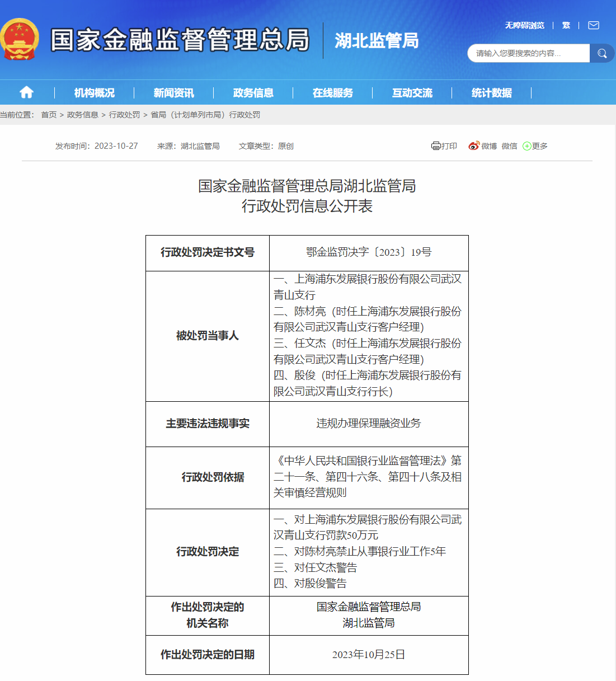Share via 微博 Weibo icon
The height and width of the screenshot is (681, 616).
[474, 146]
